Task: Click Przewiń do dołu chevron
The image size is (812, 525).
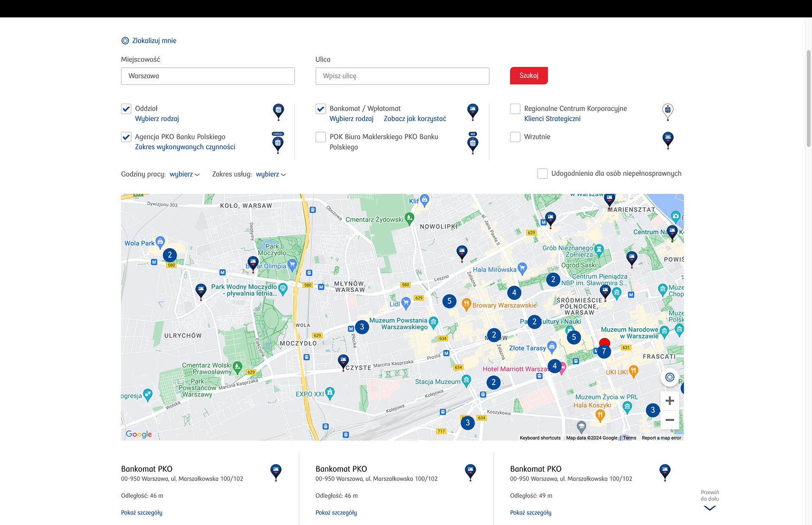Action: click(x=710, y=508)
